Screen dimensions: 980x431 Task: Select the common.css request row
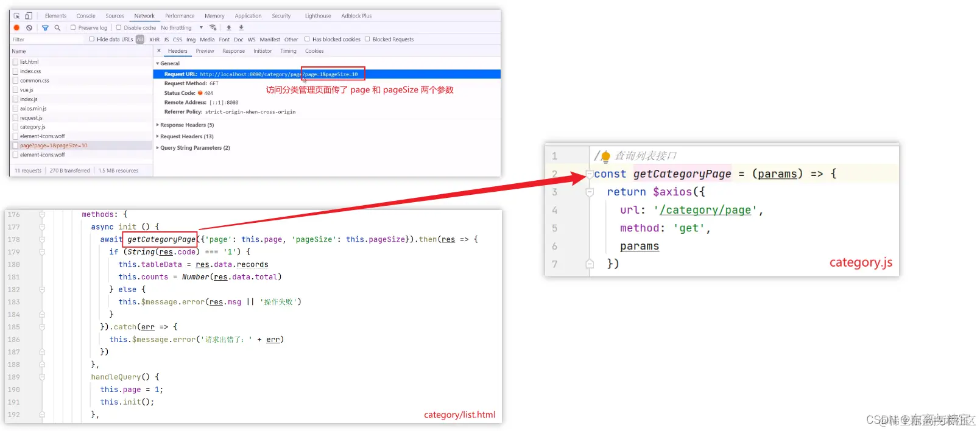click(x=82, y=80)
